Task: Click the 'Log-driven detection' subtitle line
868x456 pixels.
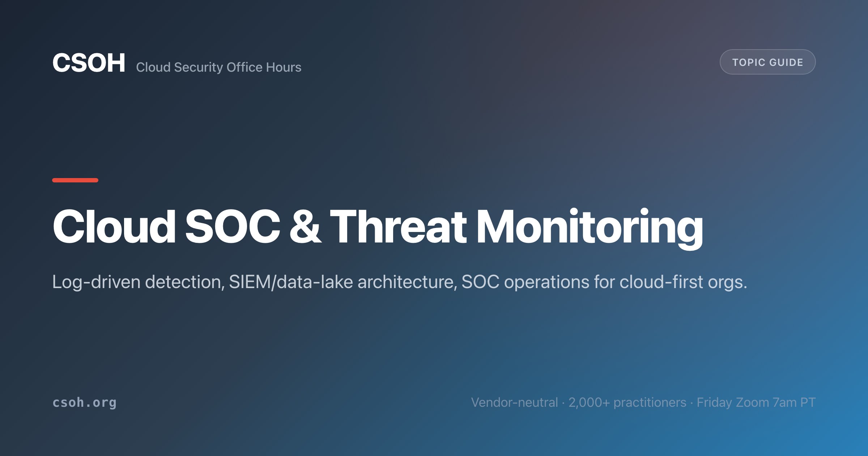Action: 400,282
